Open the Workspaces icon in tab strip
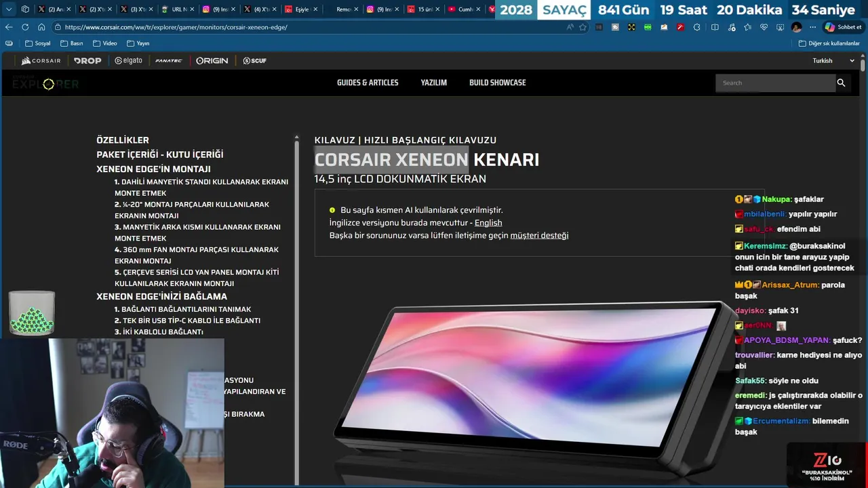 tap(25, 9)
